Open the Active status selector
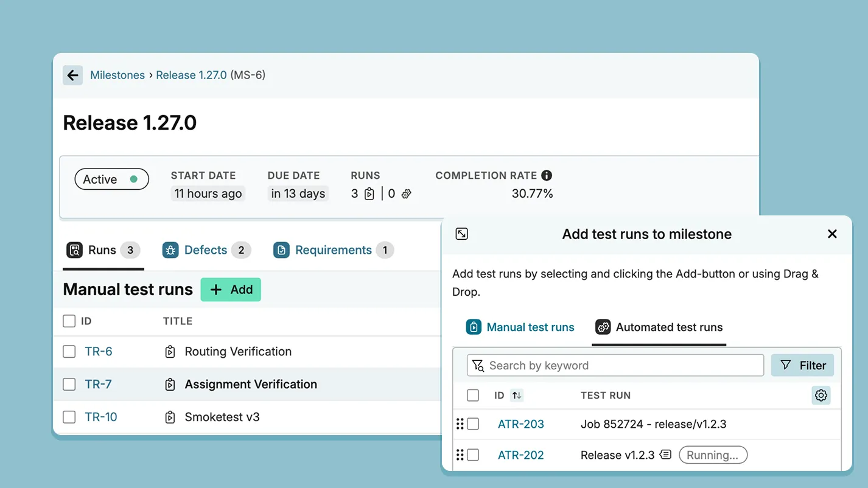 point(111,179)
